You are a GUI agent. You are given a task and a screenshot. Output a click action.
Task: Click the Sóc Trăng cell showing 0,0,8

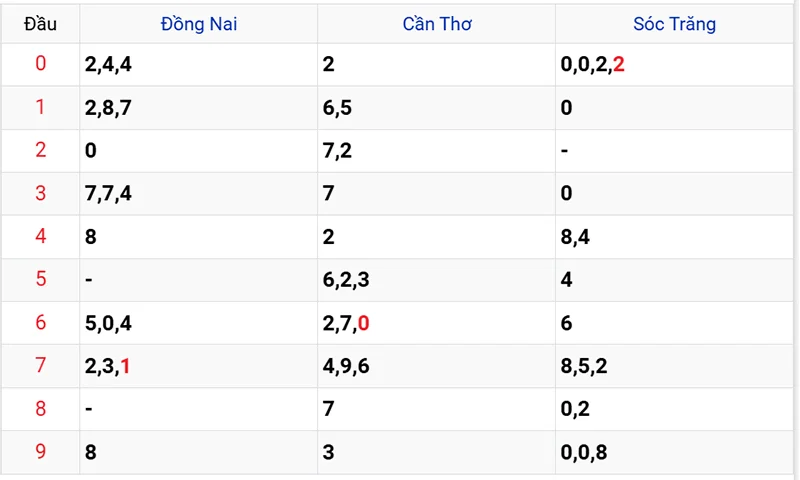pyautogui.click(x=584, y=452)
